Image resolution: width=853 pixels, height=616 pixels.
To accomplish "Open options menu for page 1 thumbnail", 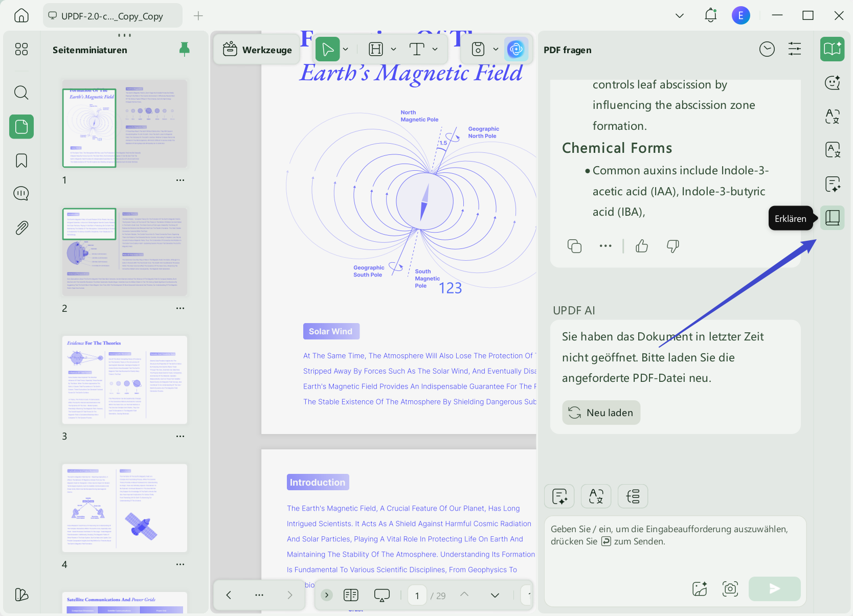I will click(x=180, y=180).
